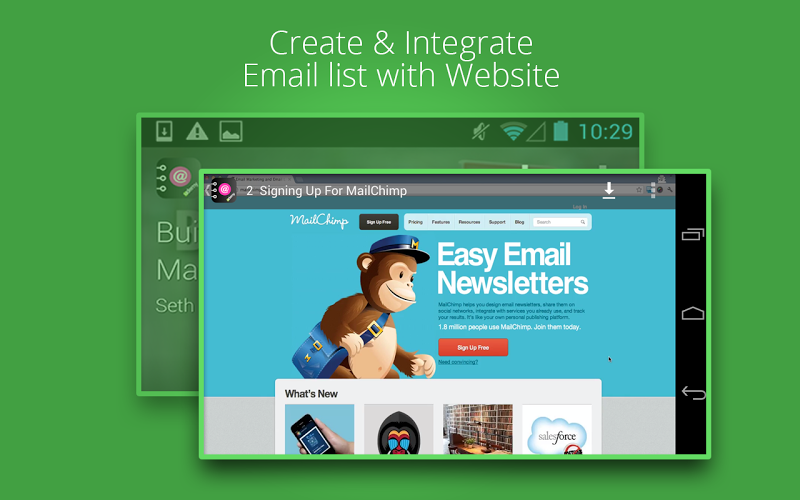Open the Support menu item
Image resolution: width=800 pixels, height=500 pixels.
[497, 222]
